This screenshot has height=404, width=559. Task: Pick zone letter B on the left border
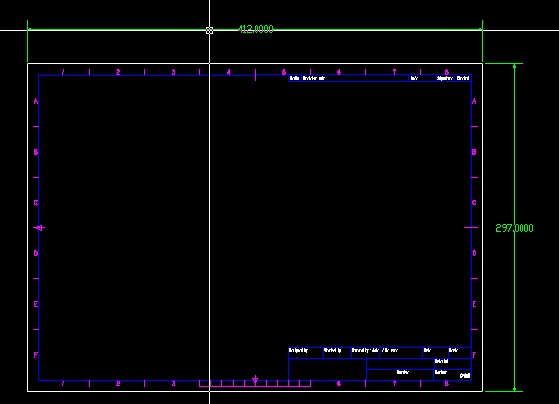(36, 152)
